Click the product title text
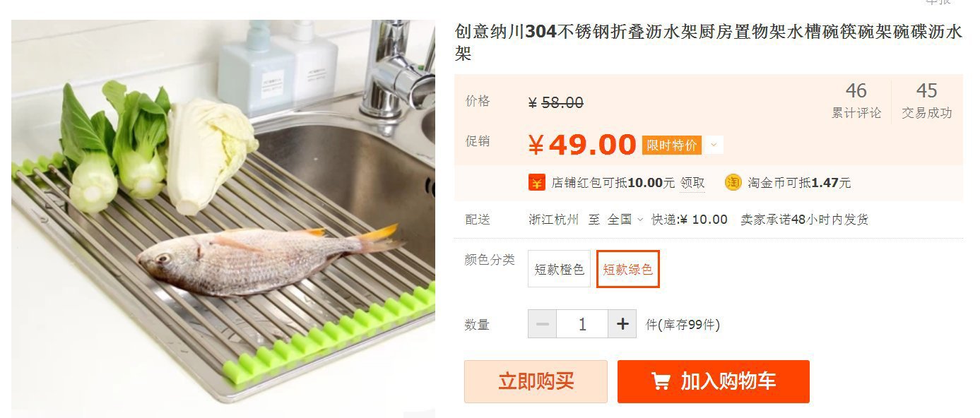The image size is (980, 418). coord(709,42)
